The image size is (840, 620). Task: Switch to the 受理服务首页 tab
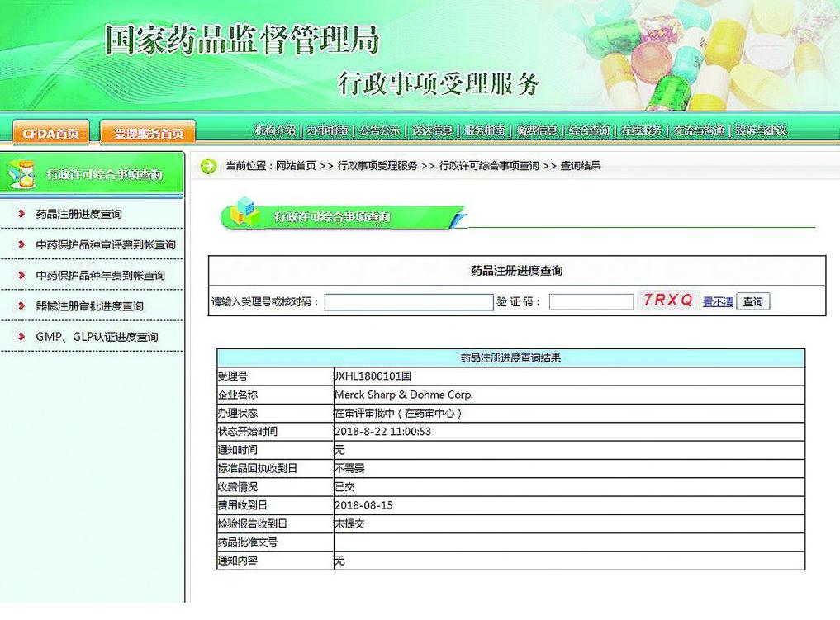pyautogui.click(x=148, y=133)
